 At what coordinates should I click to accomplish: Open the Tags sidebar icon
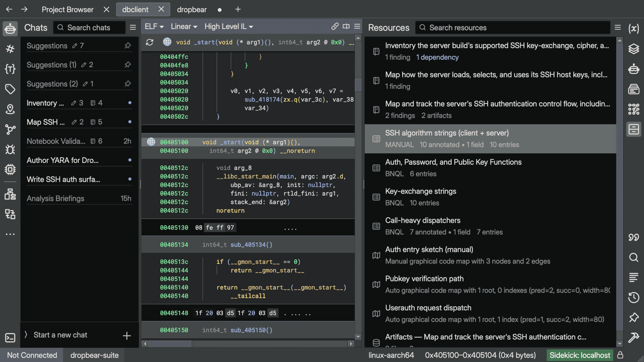click(x=10, y=89)
